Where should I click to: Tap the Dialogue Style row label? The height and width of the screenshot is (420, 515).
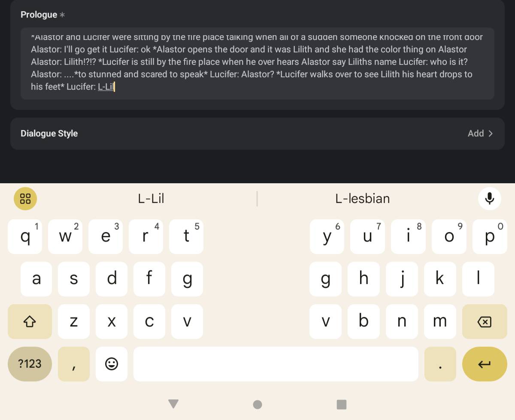(x=49, y=133)
